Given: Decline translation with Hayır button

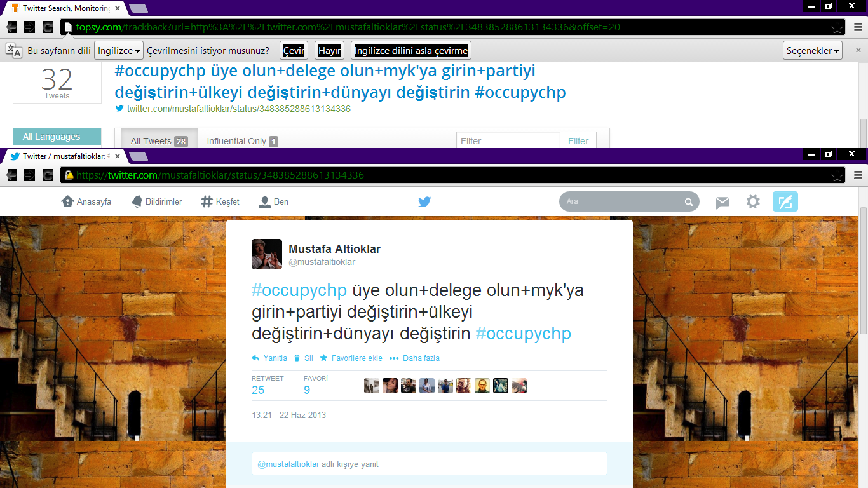Looking at the screenshot, I should (x=329, y=51).
